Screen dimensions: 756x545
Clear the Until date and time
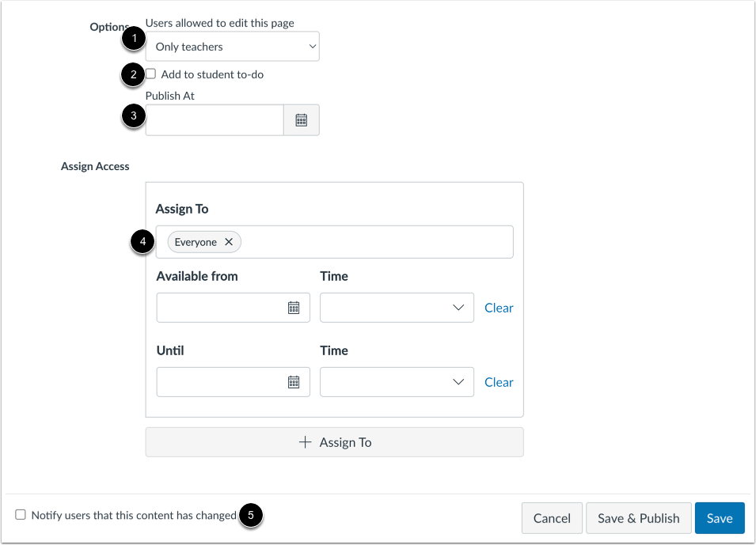coord(499,382)
